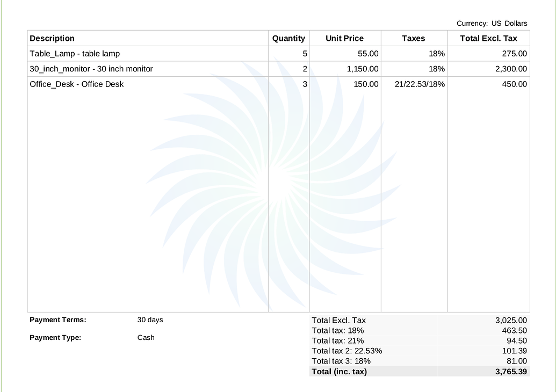Select the quantity value 5 for Table_Lamp
Viewport: 556px width, 392px height.
click(x=304, y=54)
